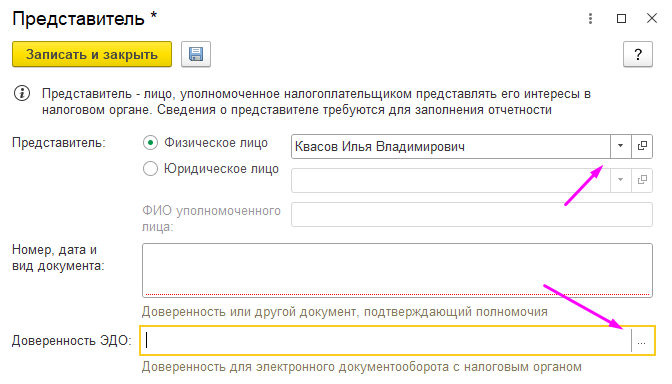Click the Номер, дата и вид документа label
This screenshot has width=672, height=384.
(58, 258)
